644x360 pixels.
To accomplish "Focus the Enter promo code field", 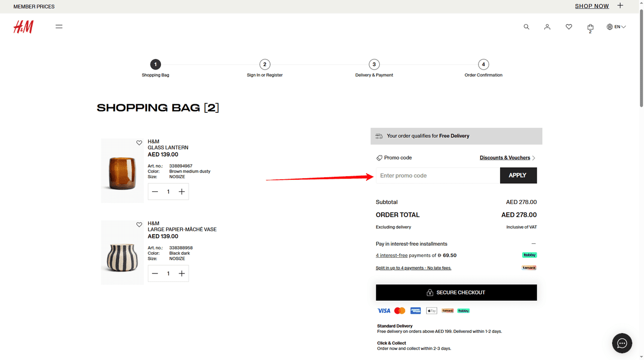I will (438, 176).
